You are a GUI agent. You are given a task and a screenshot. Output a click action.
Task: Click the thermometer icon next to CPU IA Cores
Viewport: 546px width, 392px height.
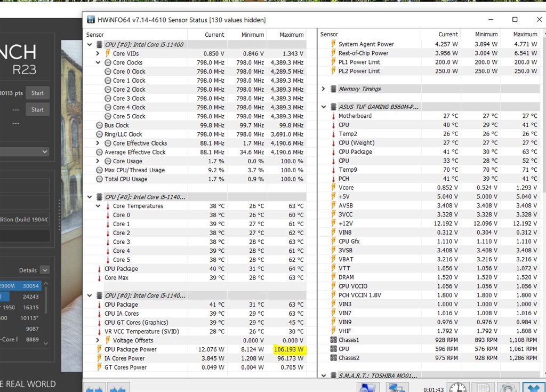[x=99, y=314]
